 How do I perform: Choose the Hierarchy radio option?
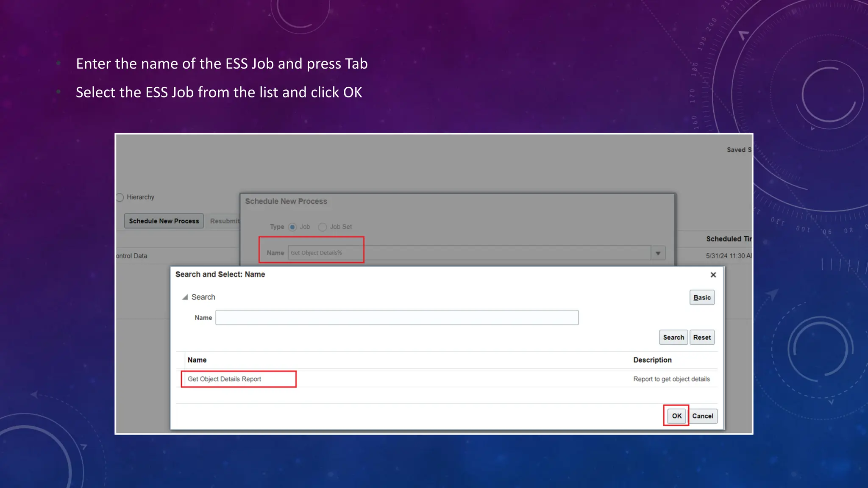[x=120, y=197]
